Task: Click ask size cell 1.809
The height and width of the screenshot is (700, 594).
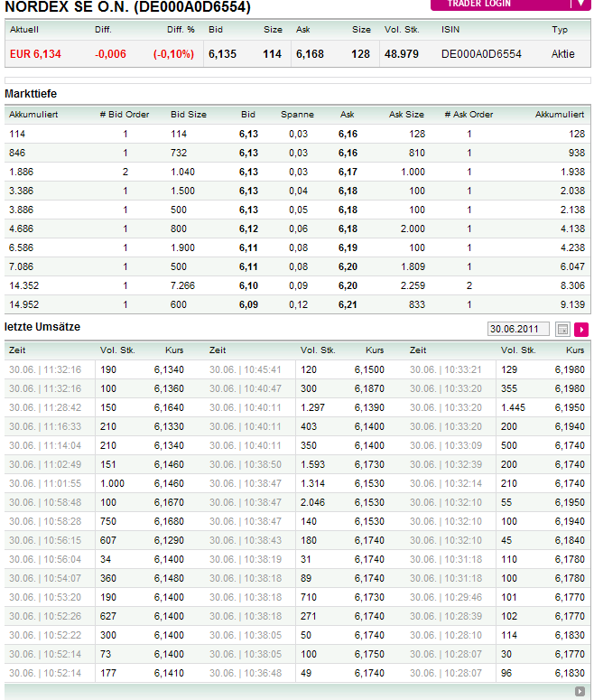Action: pyautogui.click(x=413, y=266)
